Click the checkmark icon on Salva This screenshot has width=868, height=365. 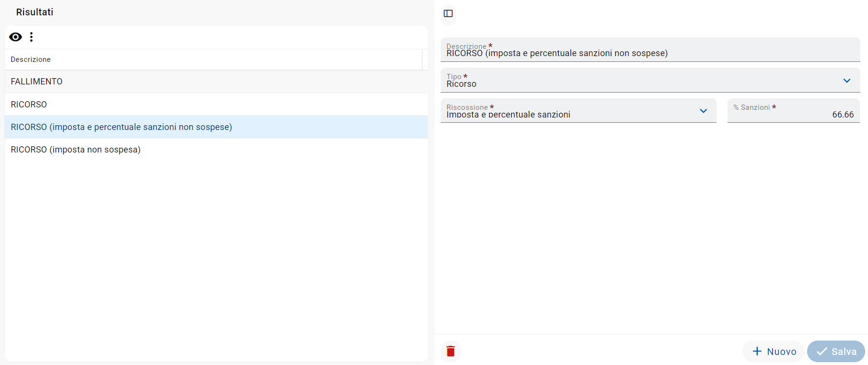822,351
